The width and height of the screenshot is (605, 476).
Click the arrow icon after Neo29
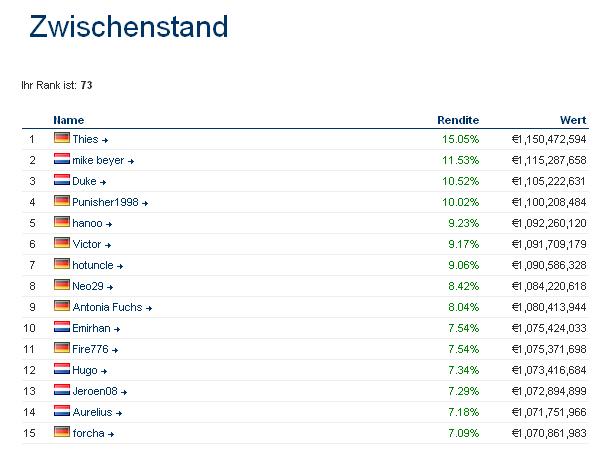tap(109, 287)
